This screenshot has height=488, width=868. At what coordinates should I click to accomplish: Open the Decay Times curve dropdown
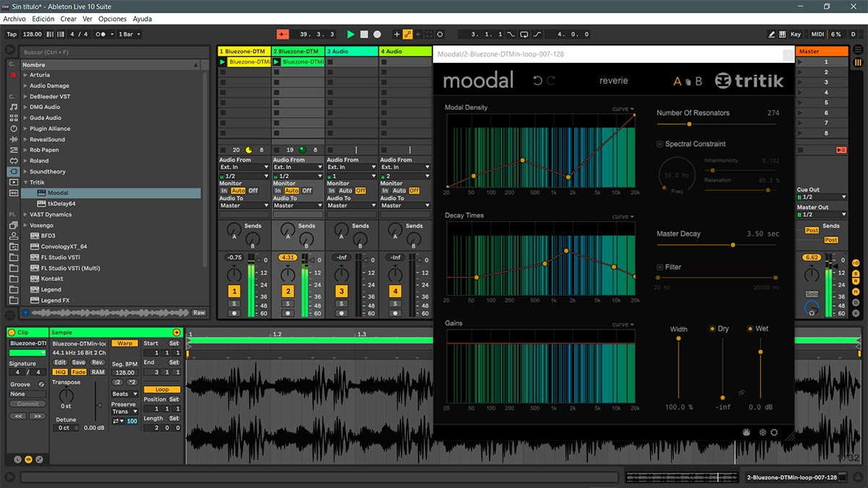(622, 216)
